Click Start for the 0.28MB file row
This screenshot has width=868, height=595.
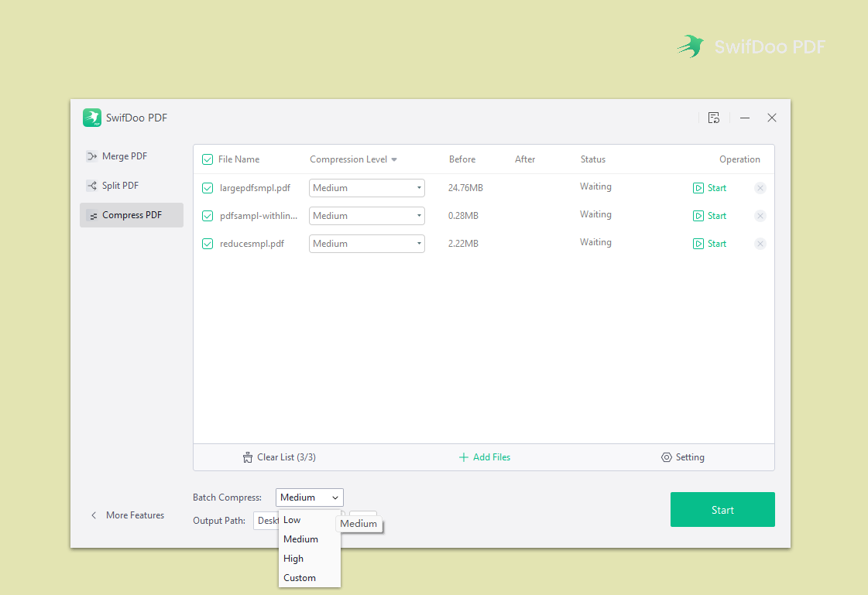[x=709, y=216]
